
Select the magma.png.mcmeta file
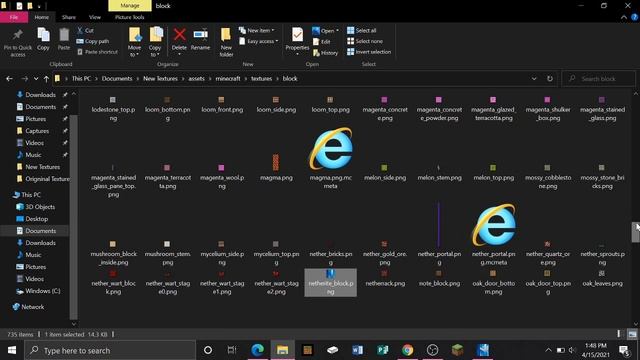pyautogui.click(x=331, y=158)
